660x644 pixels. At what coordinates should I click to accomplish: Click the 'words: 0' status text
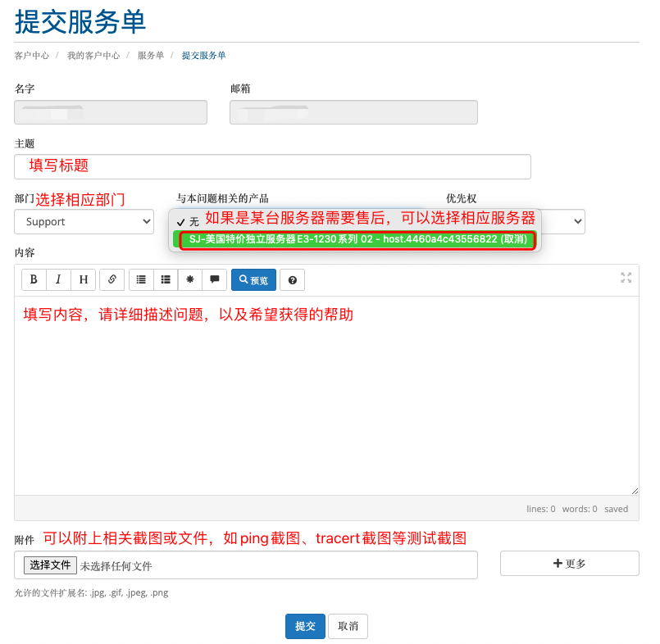[580, 509]
